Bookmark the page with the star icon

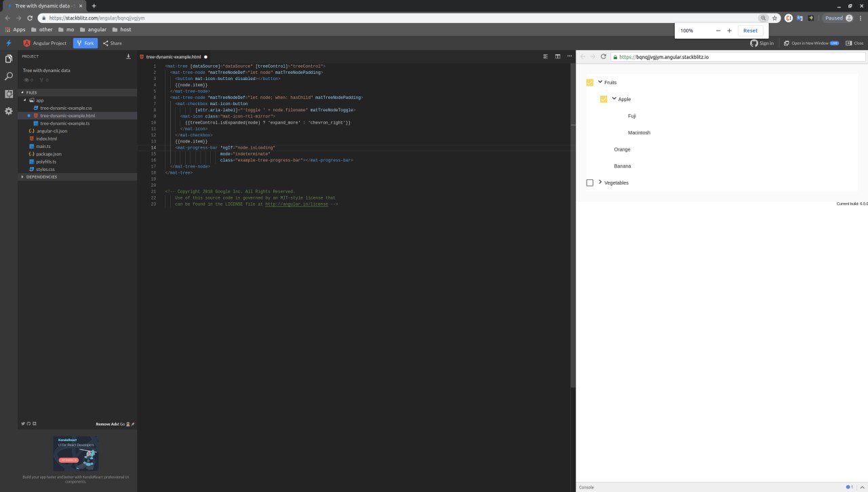(x=775, y=18)
